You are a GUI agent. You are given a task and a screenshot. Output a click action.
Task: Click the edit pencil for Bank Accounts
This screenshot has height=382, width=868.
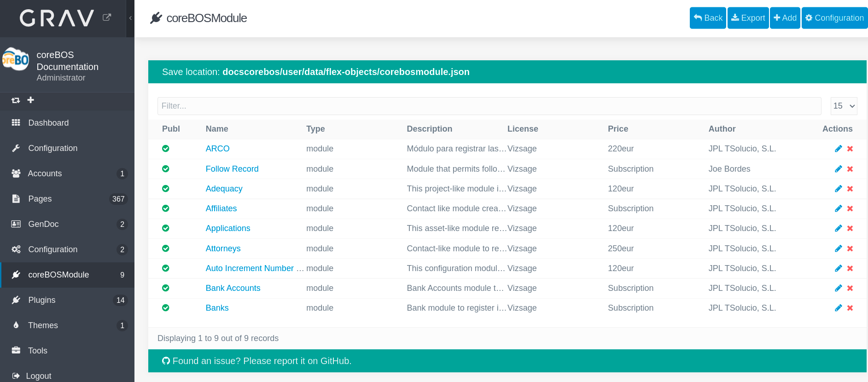838,288
